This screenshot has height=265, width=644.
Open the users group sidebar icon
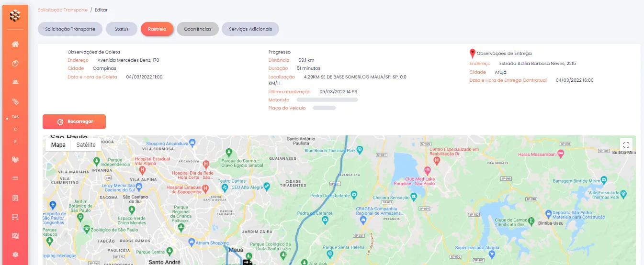pos(15,82)
